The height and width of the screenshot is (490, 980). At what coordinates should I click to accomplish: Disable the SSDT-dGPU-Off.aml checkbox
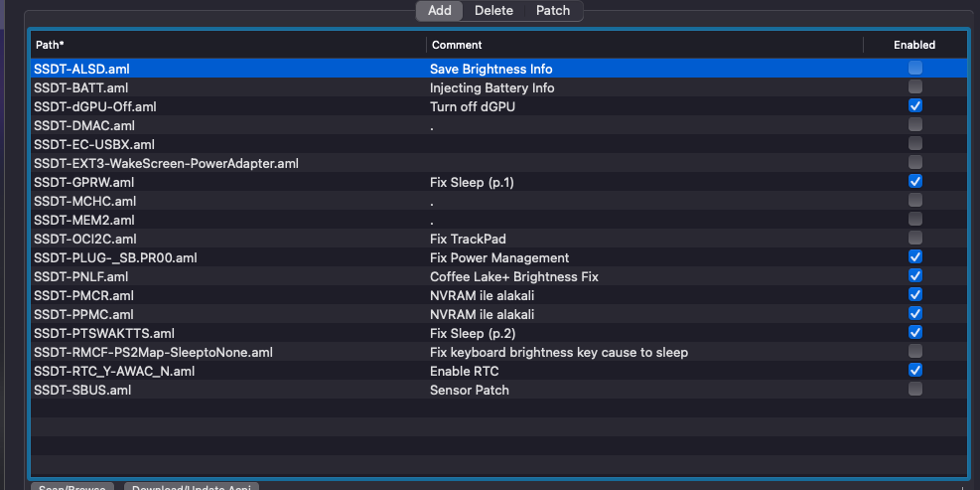click(914, 106)
